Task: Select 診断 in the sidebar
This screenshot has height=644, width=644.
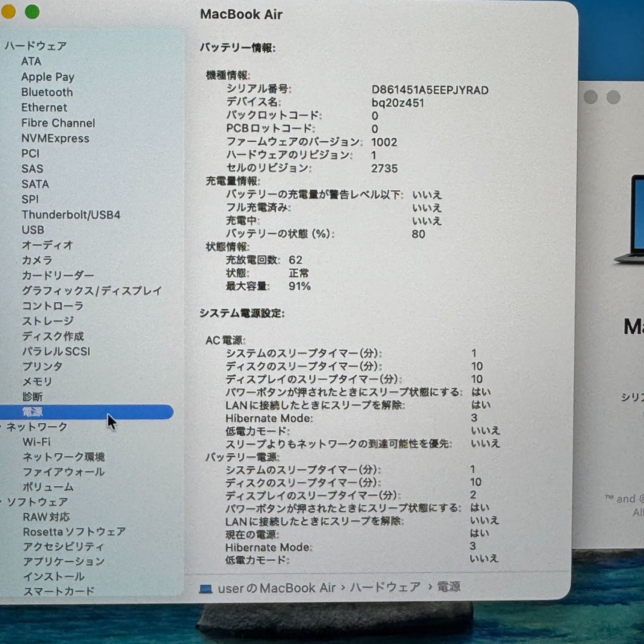Action: coord(33,397)
